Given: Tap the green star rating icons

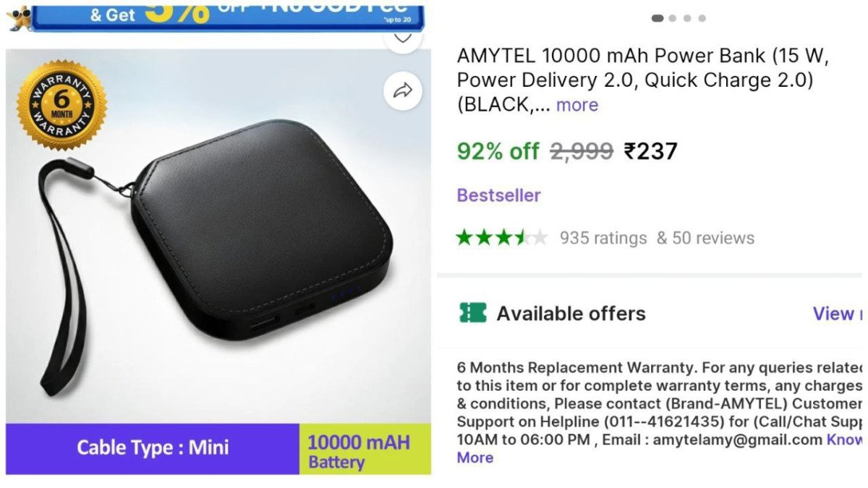Looking at the screenshot, I should click(x=502, y=237).
